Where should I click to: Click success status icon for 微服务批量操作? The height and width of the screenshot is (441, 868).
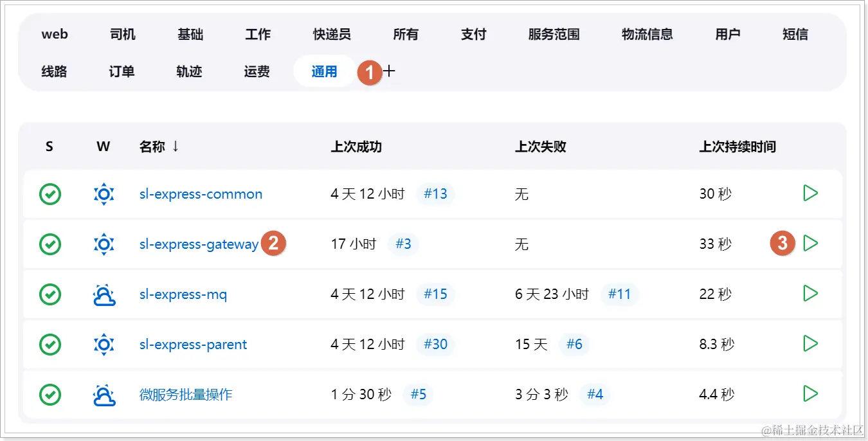click(50, 394)
